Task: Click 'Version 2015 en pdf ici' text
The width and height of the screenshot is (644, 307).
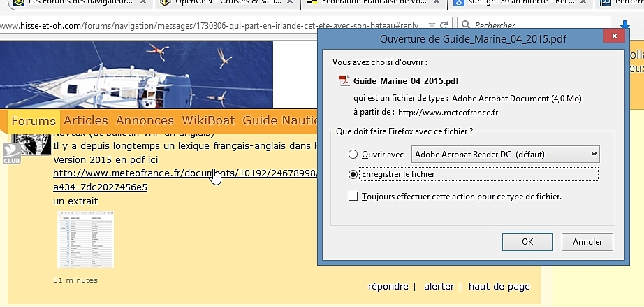Action: 105,159
